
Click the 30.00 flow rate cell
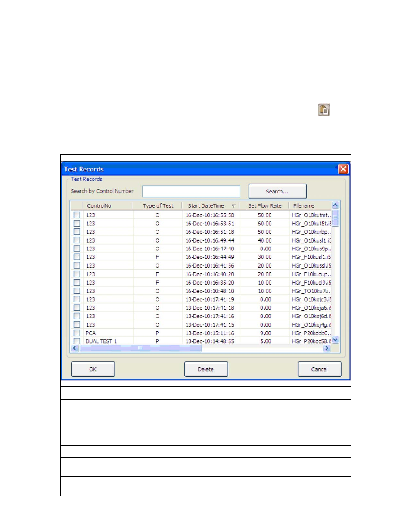click(x=265, y=257)
